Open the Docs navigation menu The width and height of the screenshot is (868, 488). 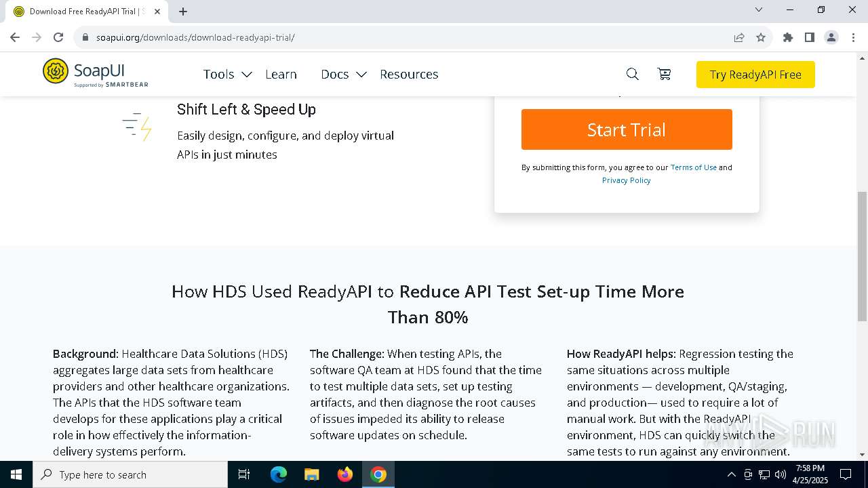pos(334,75)
